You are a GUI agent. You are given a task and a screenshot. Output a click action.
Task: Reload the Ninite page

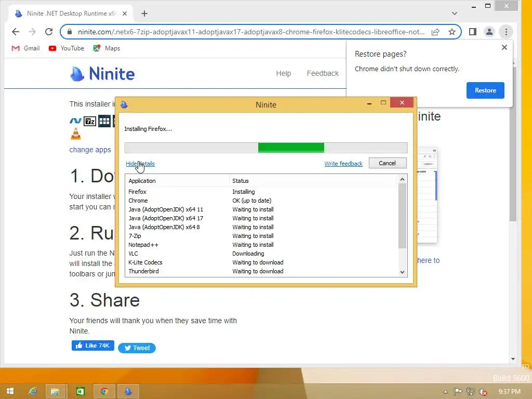click(x=49, y=32)
